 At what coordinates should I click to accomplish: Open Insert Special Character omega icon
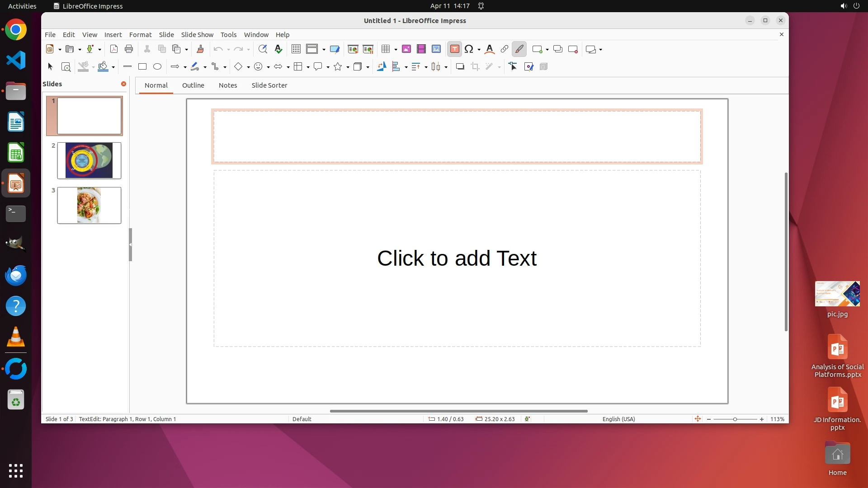pyautogui.click(x=469, y=49)
